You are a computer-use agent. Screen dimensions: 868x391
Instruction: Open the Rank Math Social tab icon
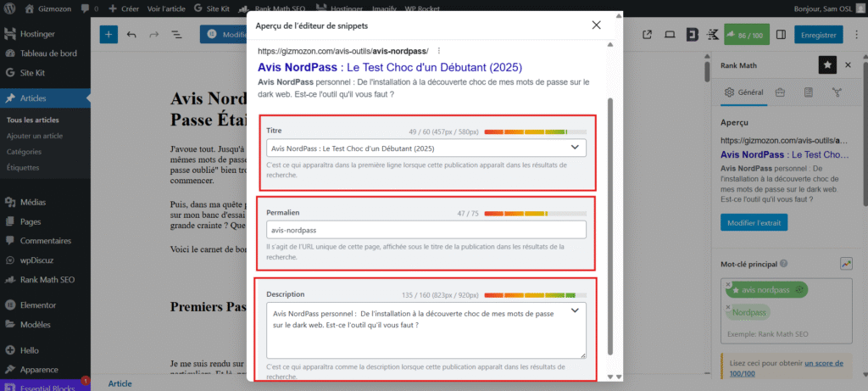click(x=837, y=92)
